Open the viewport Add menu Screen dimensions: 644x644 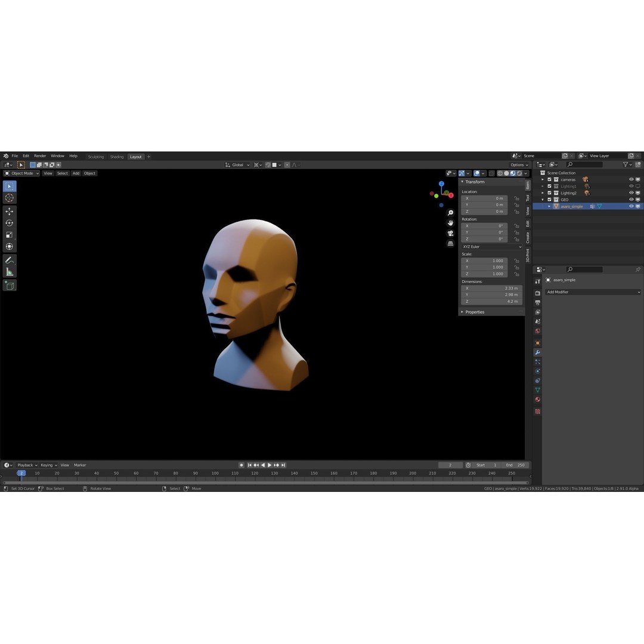[x=76, y=174]
